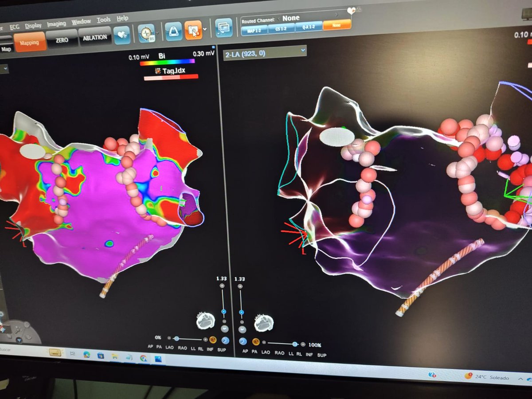Image resolution: width=532 pixels, height=399 pixels.
Task: Click the blue patch/torso toolbar icon
Action: pyautogui.click(x=173, y=32)
